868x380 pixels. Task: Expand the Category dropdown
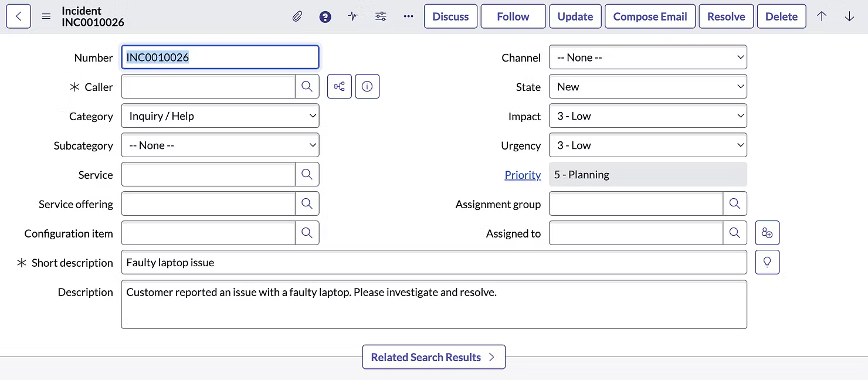point(220,116)
